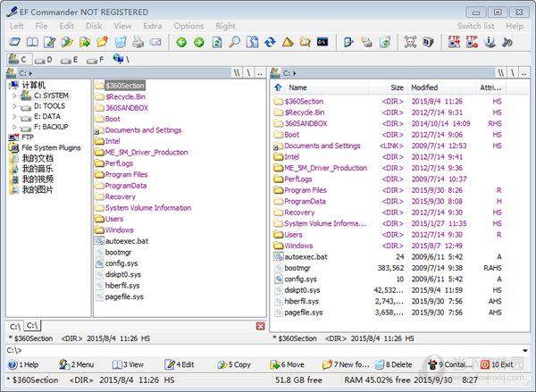This screenshot has height=392, width=536.
Task: Select bootmgr in the right panel
Action: [297, 268]
